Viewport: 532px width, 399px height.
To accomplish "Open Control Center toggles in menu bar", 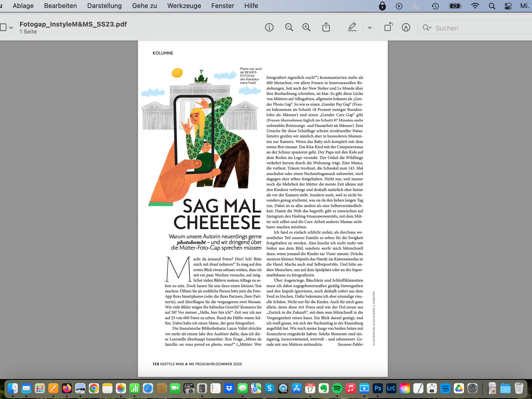I will coord(508,6).
